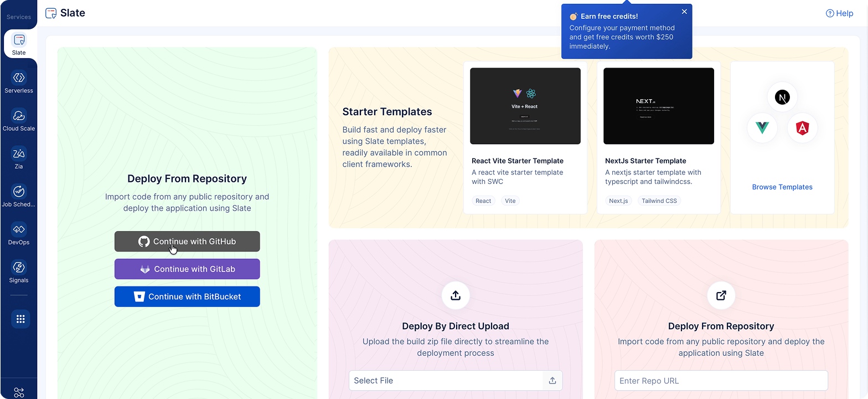The height and width of the screenshot is (399, 868).
Task: Click the Next.js tag chip
Action: point(618,201)
